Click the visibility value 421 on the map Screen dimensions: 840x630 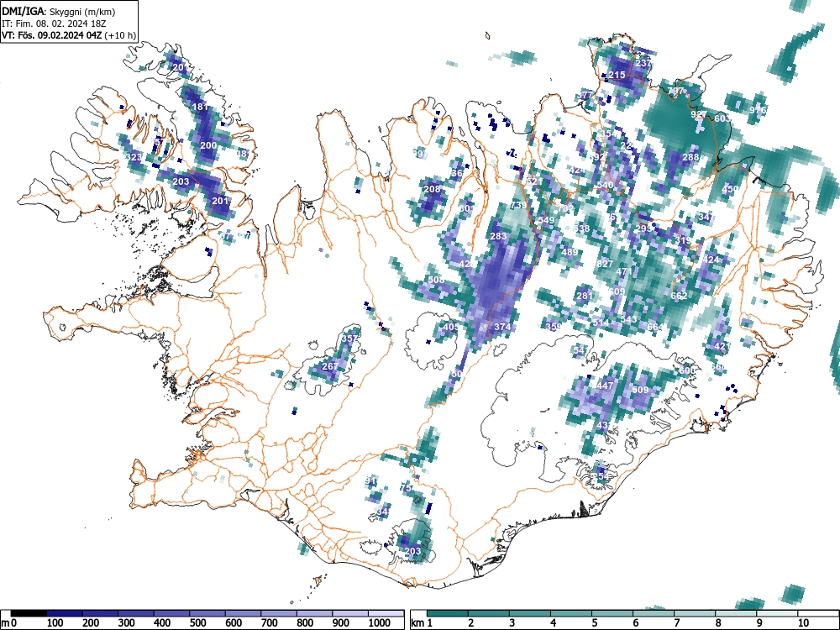(x=722, y=346)
